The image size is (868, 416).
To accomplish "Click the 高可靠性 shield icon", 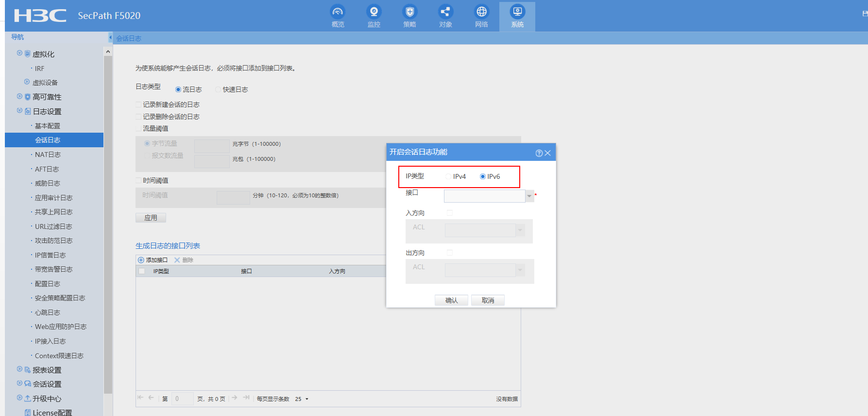I will click(28, 97).
